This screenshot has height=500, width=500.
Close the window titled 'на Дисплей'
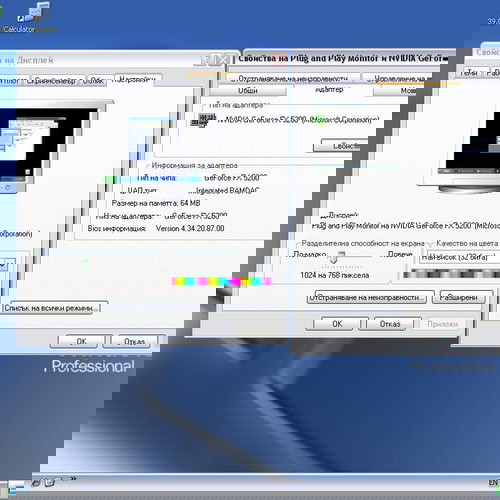pyautogui.click(x=224, y=60)
